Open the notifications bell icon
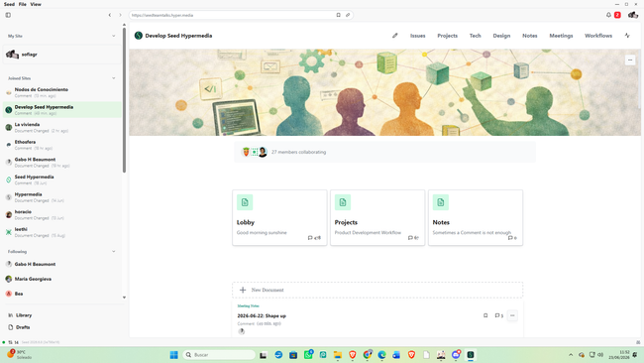The height and width of the screenshot is (363, 644). [608, 15]
